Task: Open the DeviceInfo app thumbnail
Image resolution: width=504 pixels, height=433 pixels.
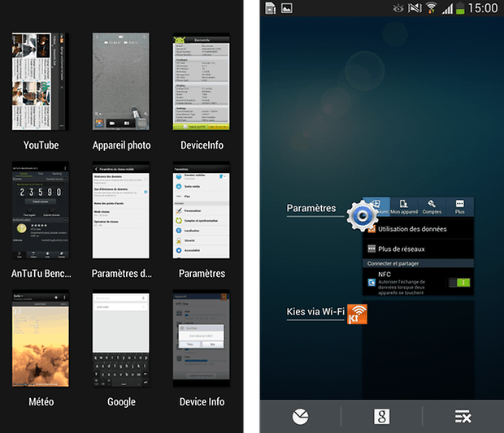Action: click(x=202, y=81)
